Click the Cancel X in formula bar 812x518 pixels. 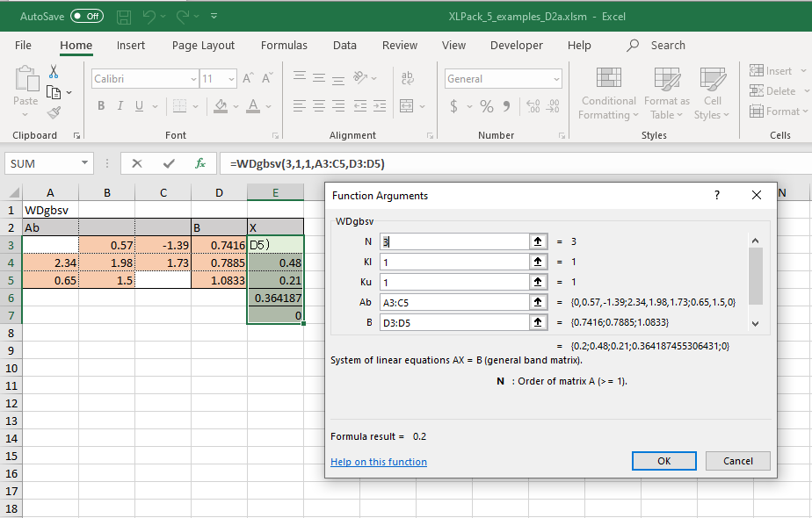[137, 163]
